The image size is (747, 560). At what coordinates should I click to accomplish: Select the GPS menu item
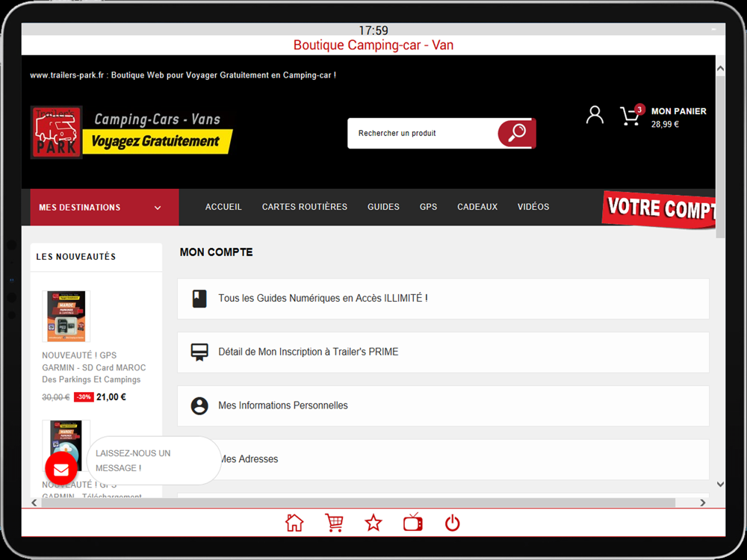(x=428, y=207)
